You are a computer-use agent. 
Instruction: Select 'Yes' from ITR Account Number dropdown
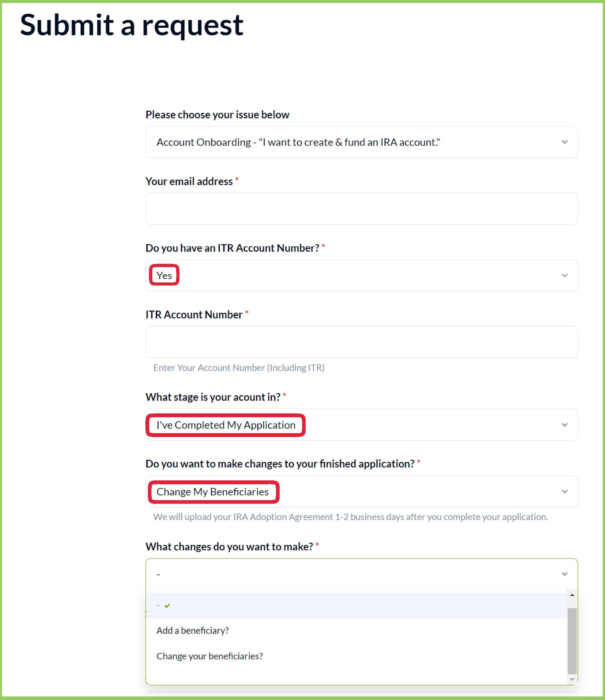[x=165, y=276]
